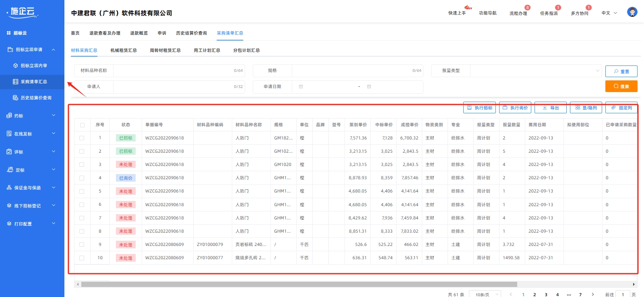This screenshot has width=644, height=297.
Task: Switch to the 机械租赁汇总 tab
Action: point(124,51)
